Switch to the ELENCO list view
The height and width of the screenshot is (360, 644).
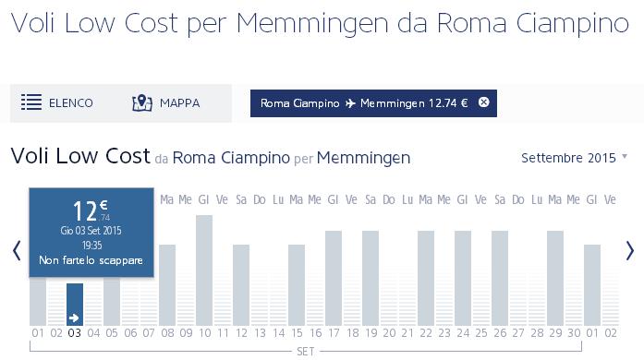[57, 102]
